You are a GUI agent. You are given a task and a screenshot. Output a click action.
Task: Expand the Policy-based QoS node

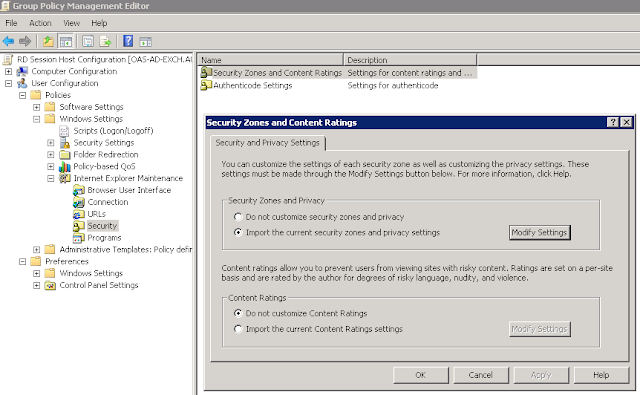(x=51, y=166)
